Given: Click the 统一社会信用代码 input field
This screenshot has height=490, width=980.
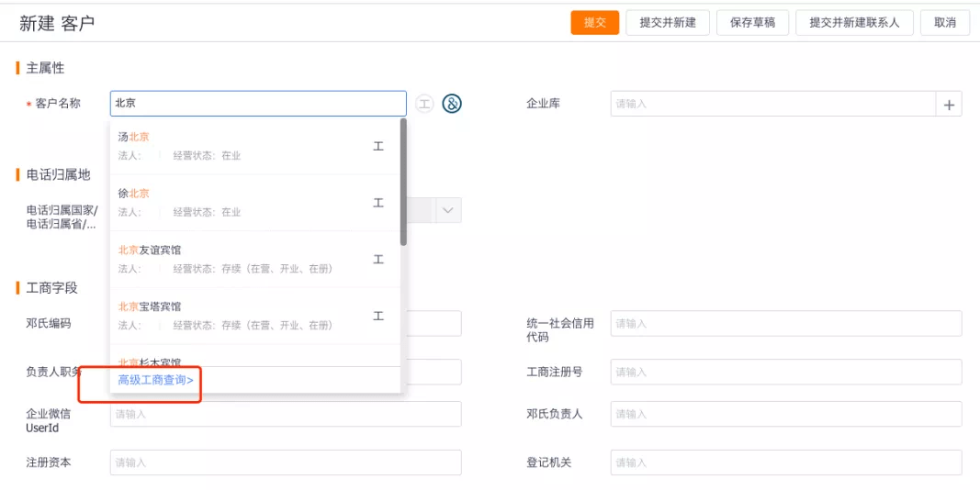Looking at the screenshot, I should pyautogui.click(x=786, y=323).
